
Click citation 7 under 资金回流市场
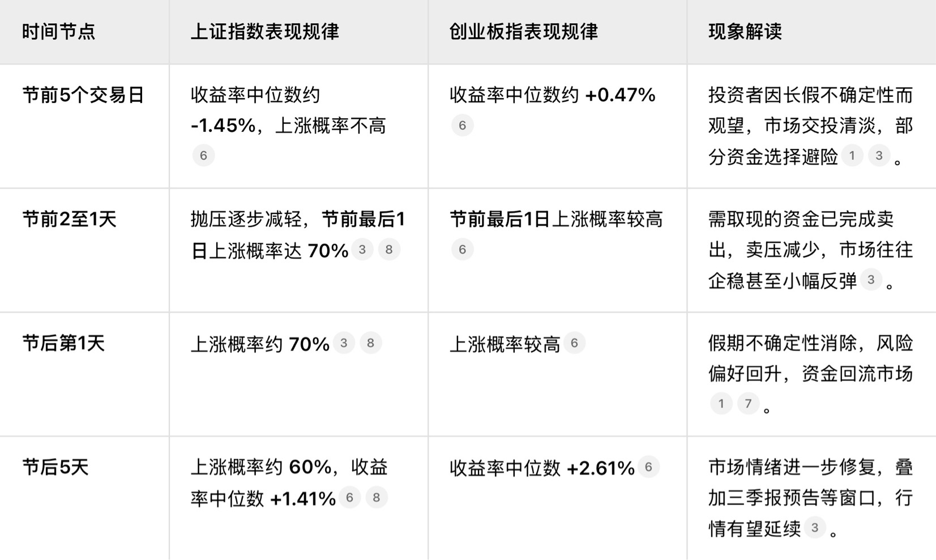[x=748, y=403]
